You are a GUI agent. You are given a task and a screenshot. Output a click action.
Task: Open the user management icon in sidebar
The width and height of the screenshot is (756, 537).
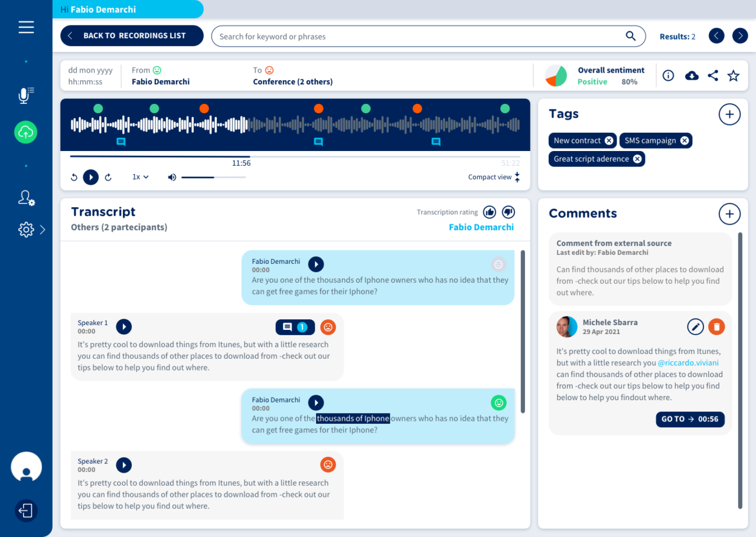[x=25, y=198]
